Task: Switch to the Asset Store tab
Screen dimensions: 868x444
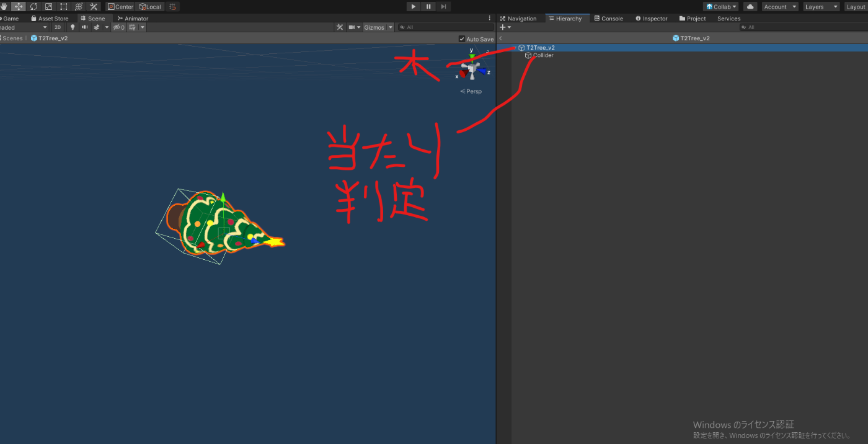Action: 50,19
